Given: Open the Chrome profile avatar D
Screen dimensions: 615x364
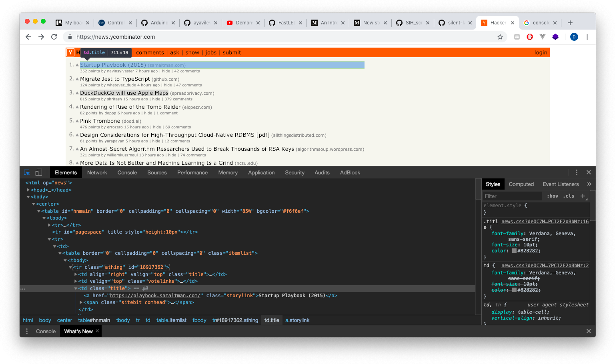Looking at the screenshot, I should tap(574, 37).
